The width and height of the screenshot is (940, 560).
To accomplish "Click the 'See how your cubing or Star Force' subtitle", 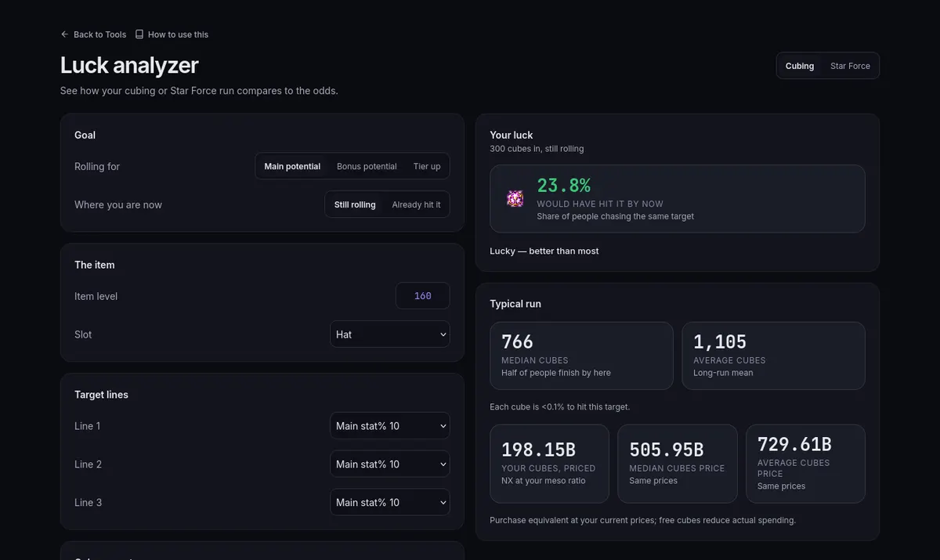I will pyautogui.click(x=199, y=91).
